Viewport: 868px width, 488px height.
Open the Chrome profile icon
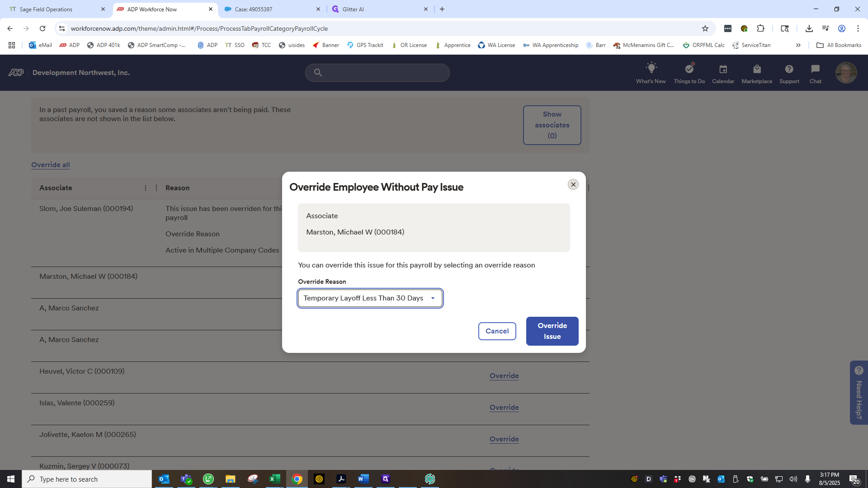pyautogui.click(x=842, y=28)
